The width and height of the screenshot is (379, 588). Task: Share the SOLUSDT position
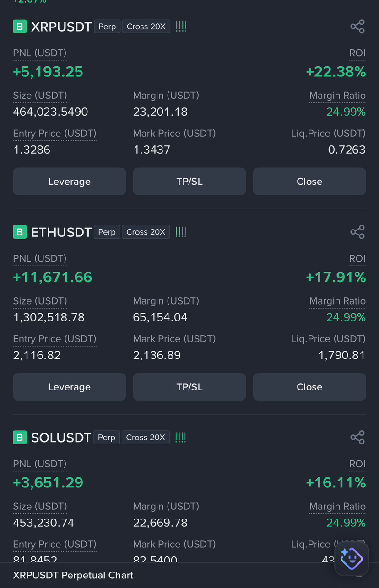tap(357, 437)
